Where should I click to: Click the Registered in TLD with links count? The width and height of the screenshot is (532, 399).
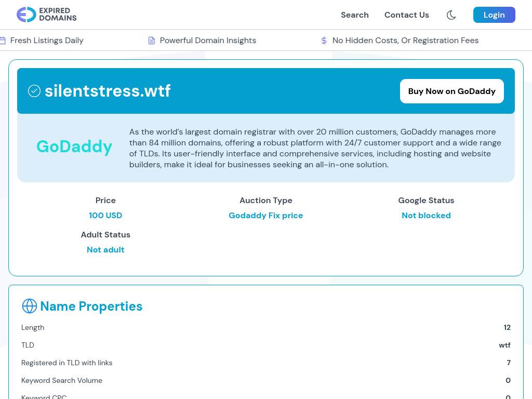point(509,363)
